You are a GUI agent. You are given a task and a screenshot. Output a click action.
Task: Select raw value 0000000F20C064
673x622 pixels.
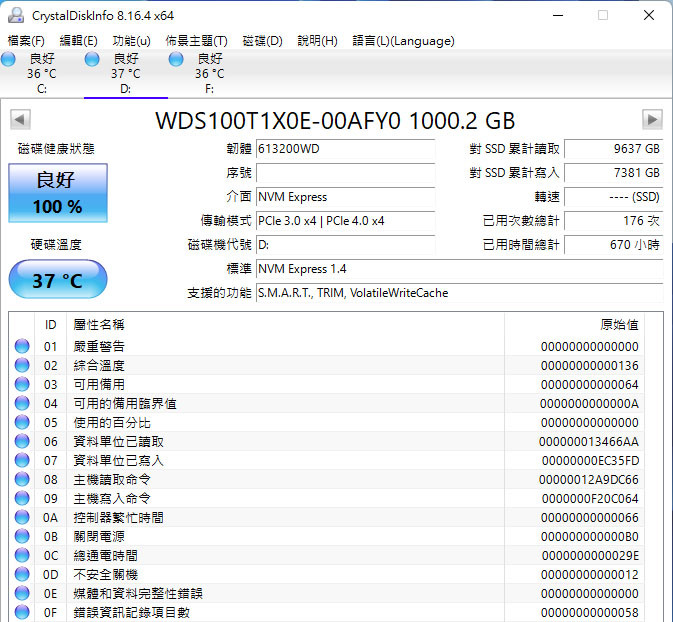(590, 498)
